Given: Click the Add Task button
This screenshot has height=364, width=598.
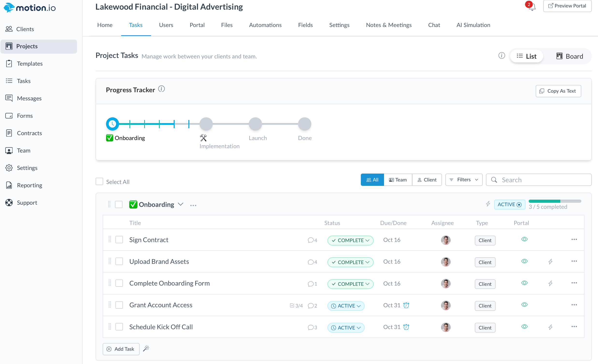Looking at the screenshot, I should tap(121, 349).
